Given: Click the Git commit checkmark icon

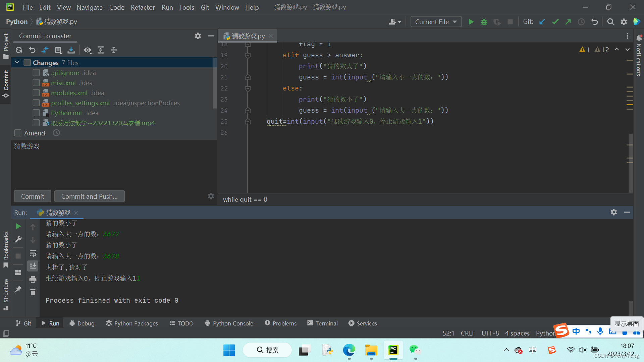Looking at the screenshot, I should [x=555, y=22].
